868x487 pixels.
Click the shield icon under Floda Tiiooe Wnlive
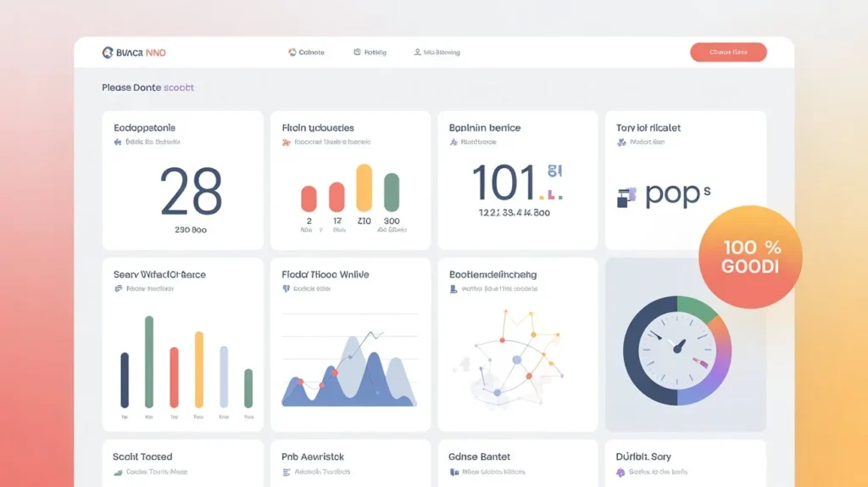(x=286, y=289)
